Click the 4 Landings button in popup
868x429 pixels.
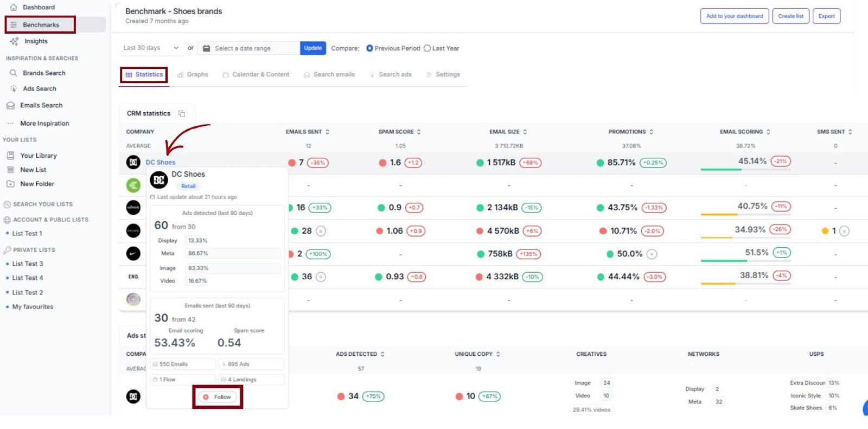pos(251,380)
